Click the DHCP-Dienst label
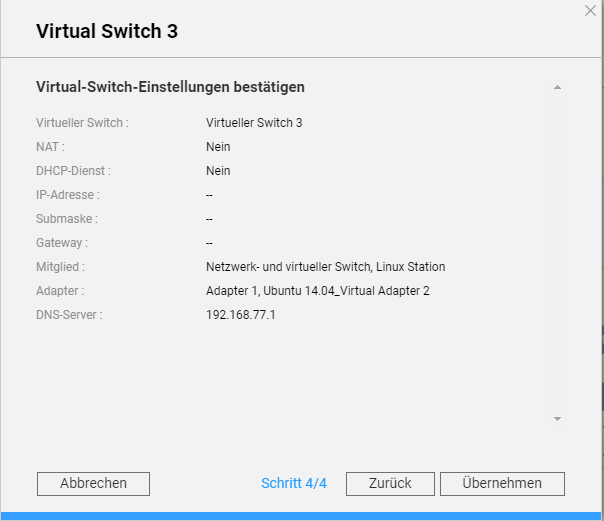604x521 pixels. tap(71, 171)
